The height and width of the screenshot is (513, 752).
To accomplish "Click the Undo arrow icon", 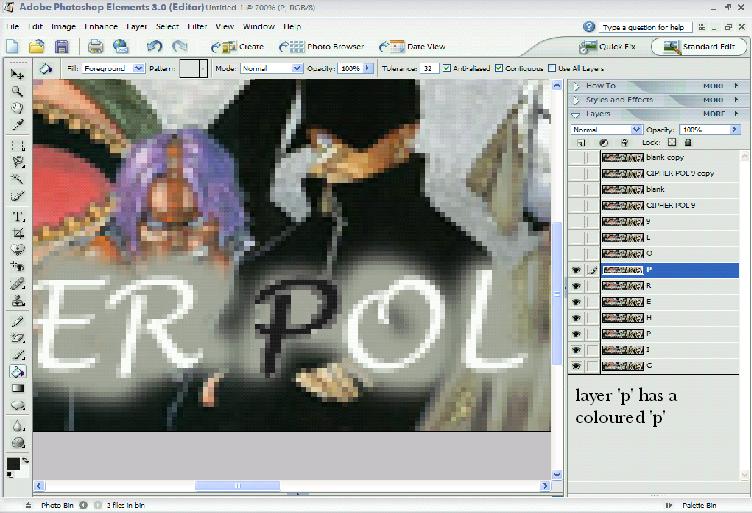I will tap(154, 47).
